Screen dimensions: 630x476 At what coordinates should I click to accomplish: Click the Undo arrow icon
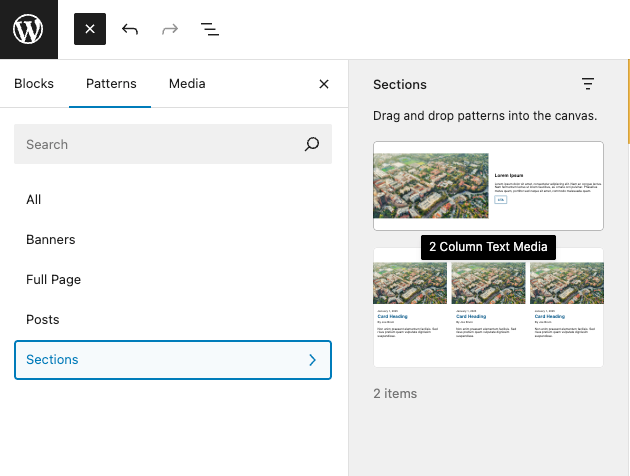click(x=130, y=29)
